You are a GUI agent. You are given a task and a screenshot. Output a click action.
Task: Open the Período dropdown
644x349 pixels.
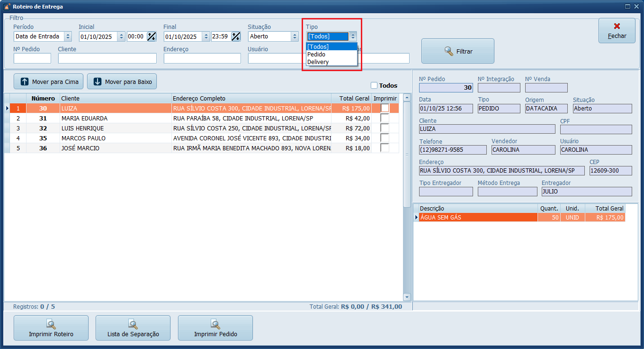pos(68,37)
